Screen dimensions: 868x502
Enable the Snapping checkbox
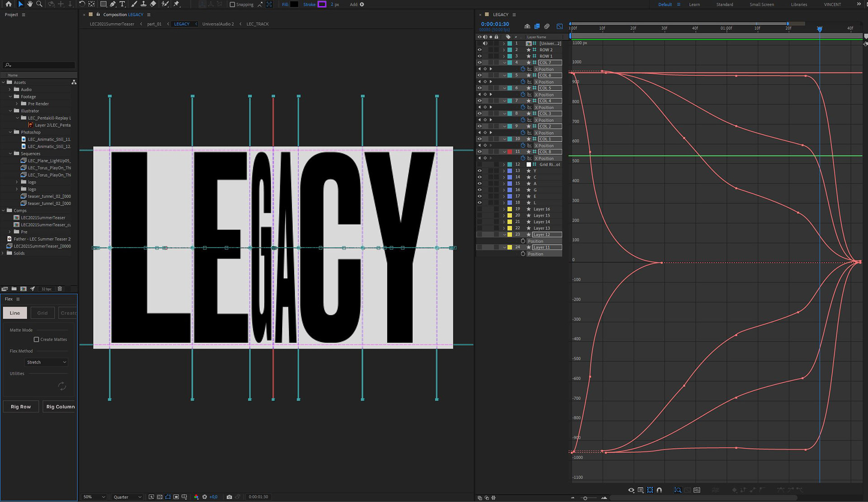(232, 5)
